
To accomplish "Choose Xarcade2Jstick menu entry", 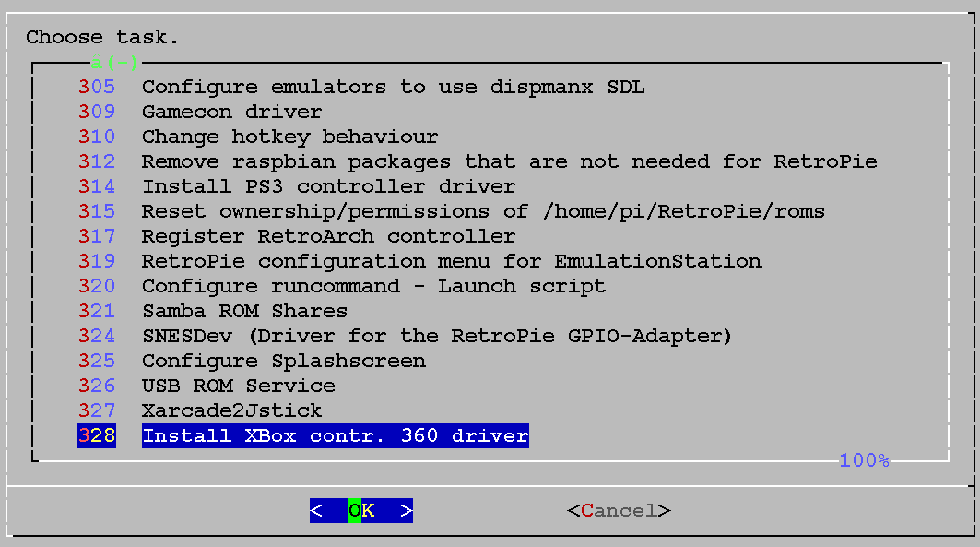I will pyautogui.click(x=231, y=410).
